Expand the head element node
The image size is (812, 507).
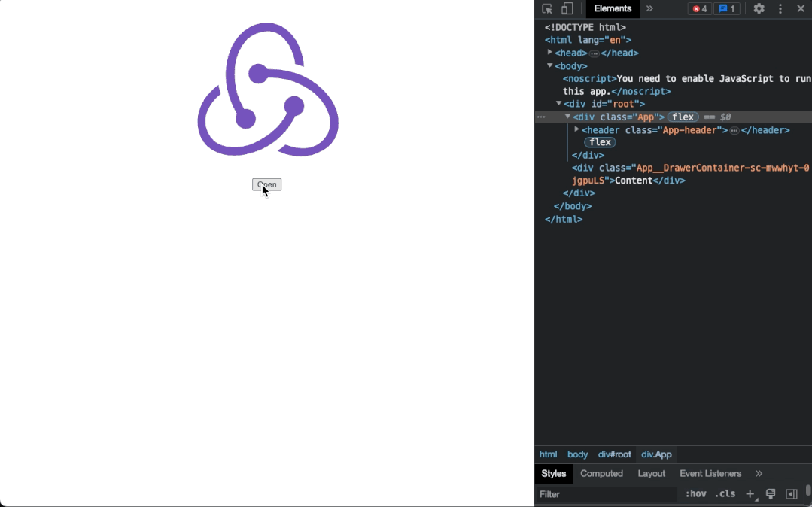click(x=550, y=53)
